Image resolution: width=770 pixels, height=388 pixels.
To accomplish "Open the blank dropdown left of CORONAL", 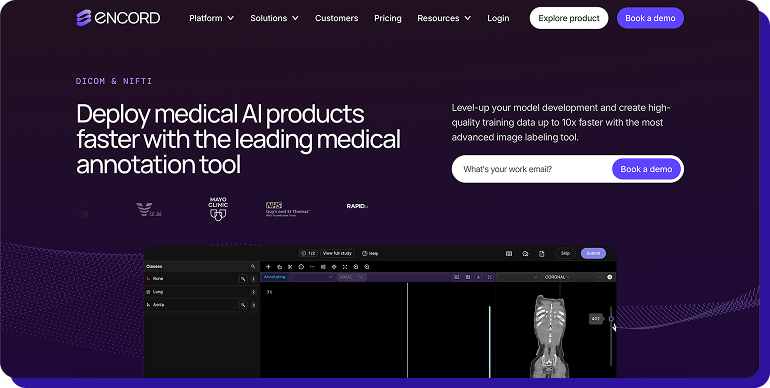I will coord(519,277).
